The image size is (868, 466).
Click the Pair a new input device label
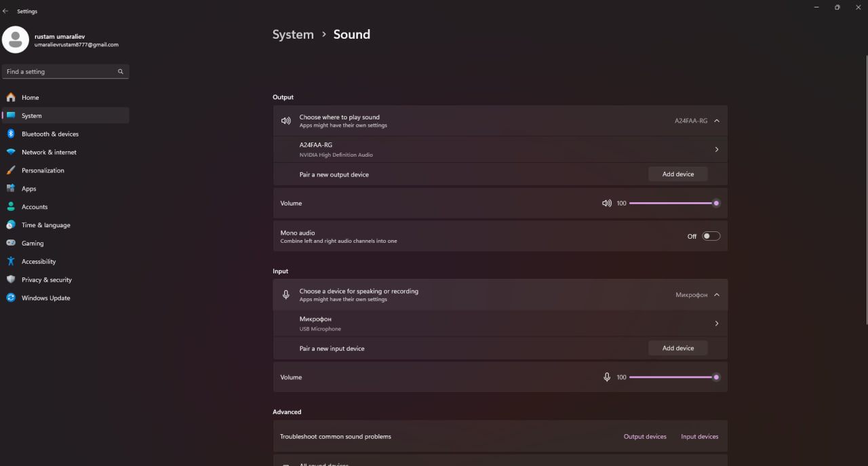click(x=332, y=349)
